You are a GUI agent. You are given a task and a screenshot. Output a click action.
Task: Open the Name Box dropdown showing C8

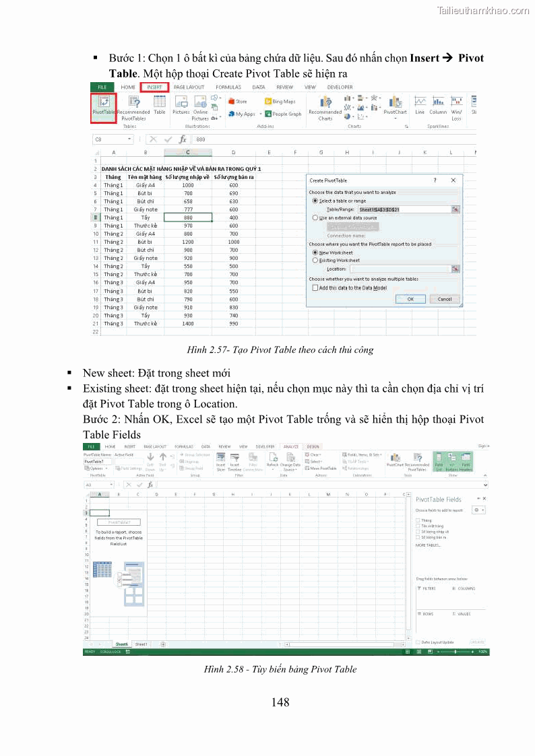pos(129,139)
